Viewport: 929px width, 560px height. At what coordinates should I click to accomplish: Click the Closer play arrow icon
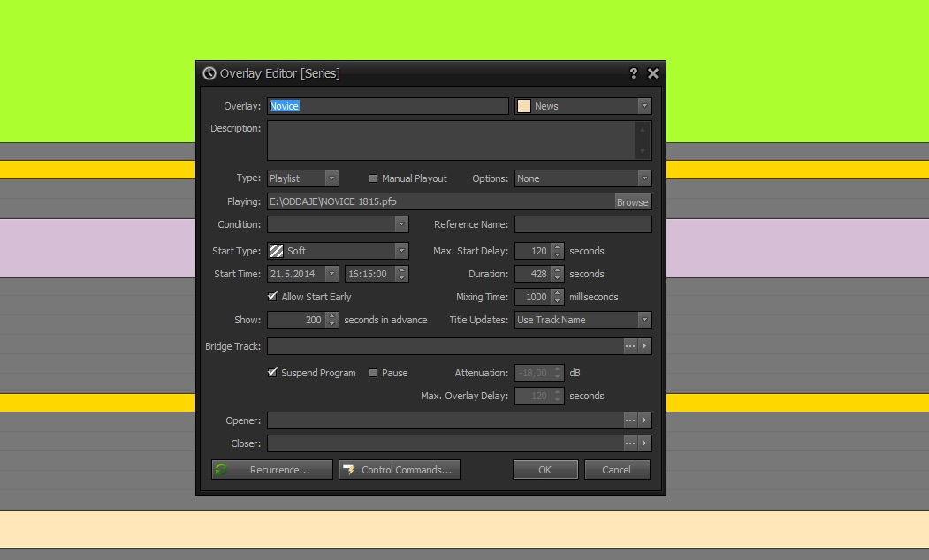coord(644,443)
